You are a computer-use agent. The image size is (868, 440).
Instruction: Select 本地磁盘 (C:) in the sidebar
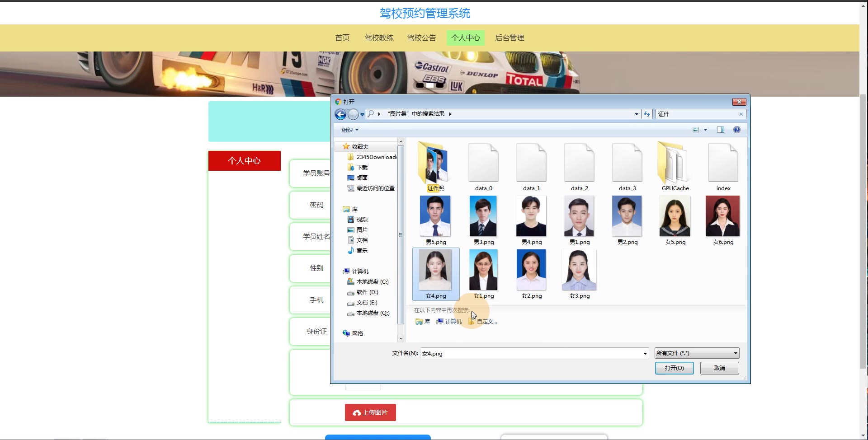point(372,282)
